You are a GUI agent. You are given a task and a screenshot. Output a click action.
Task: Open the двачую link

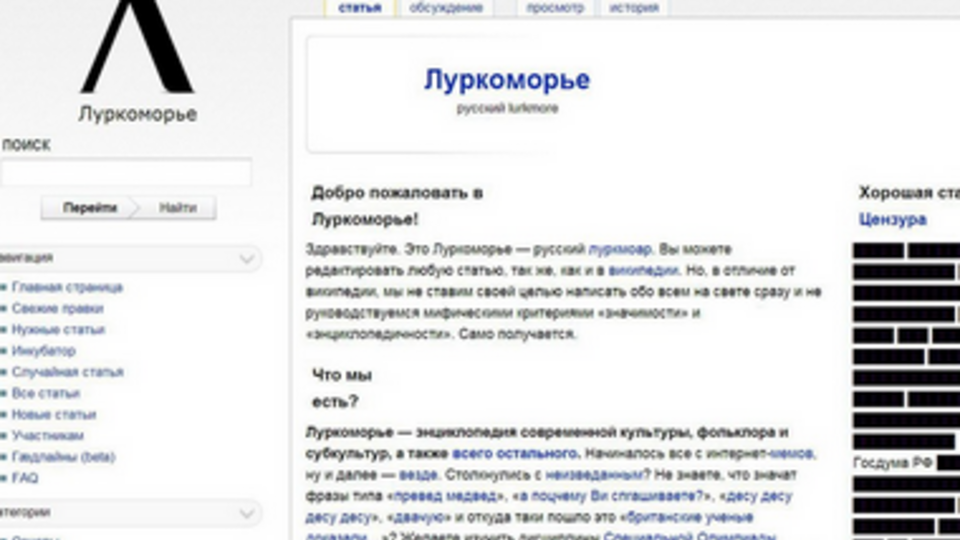419,517
